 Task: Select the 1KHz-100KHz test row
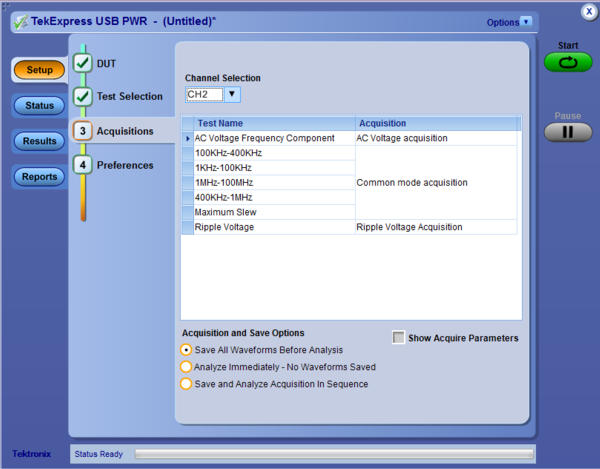[x=274, y=168]
